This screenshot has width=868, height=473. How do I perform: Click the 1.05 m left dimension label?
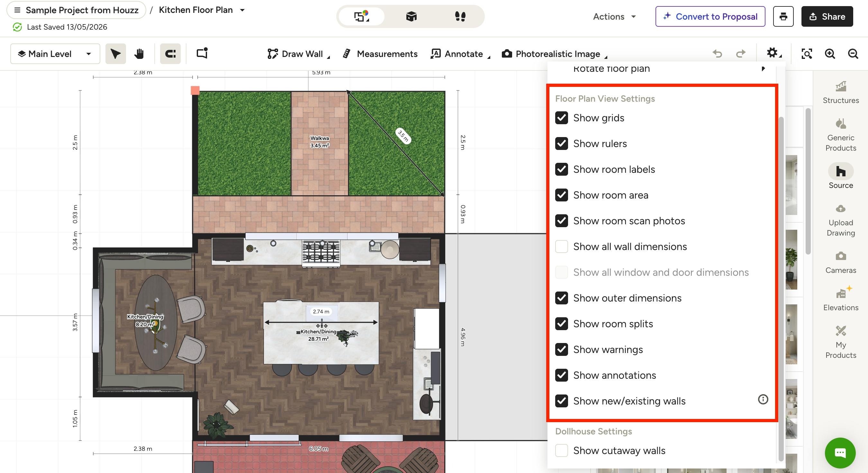(75, 418)
